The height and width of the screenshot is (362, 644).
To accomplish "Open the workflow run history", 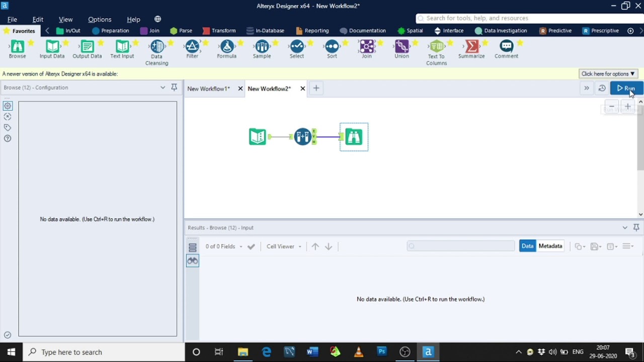I will click(602, 88).
